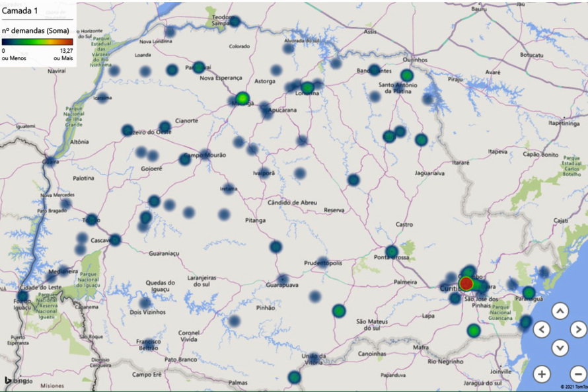
Task: Zoom in with the plus button
Action: pos(541,373)
